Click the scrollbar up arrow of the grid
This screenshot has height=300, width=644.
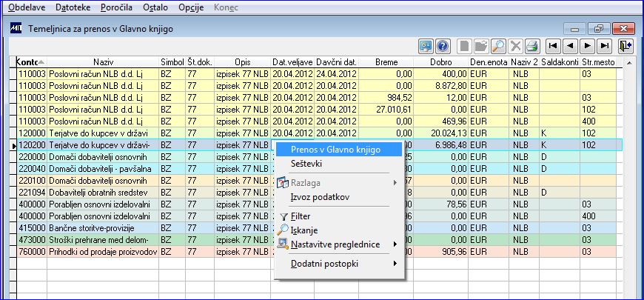(x=628, y=63)
